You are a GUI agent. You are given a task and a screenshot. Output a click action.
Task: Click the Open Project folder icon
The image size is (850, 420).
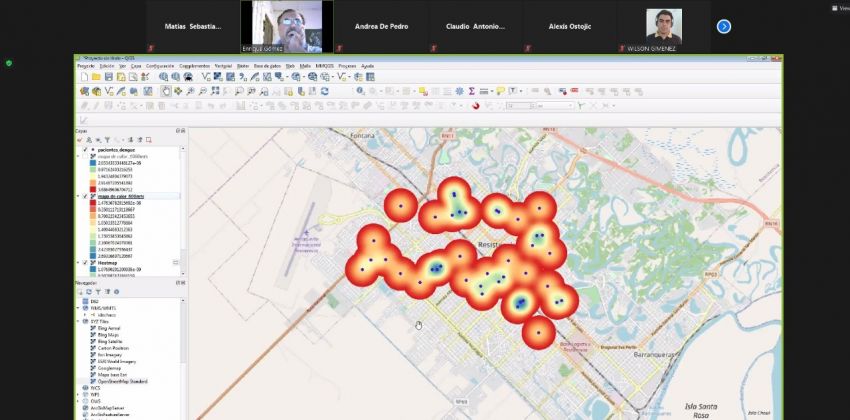click(x=96, y=77)
